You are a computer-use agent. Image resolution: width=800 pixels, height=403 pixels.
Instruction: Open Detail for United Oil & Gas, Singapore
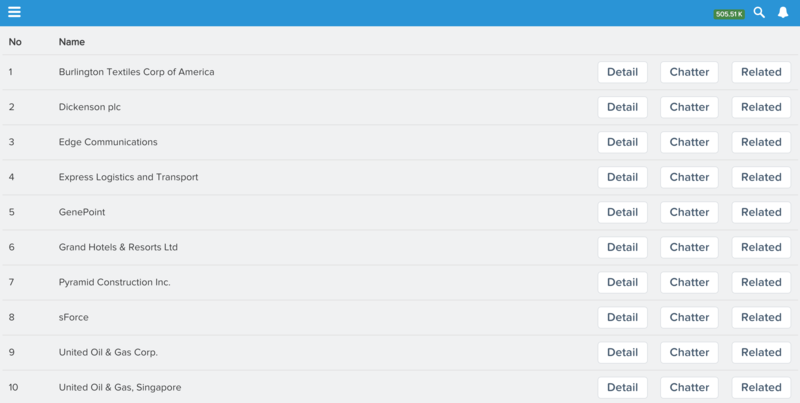[x=622, y=387]
